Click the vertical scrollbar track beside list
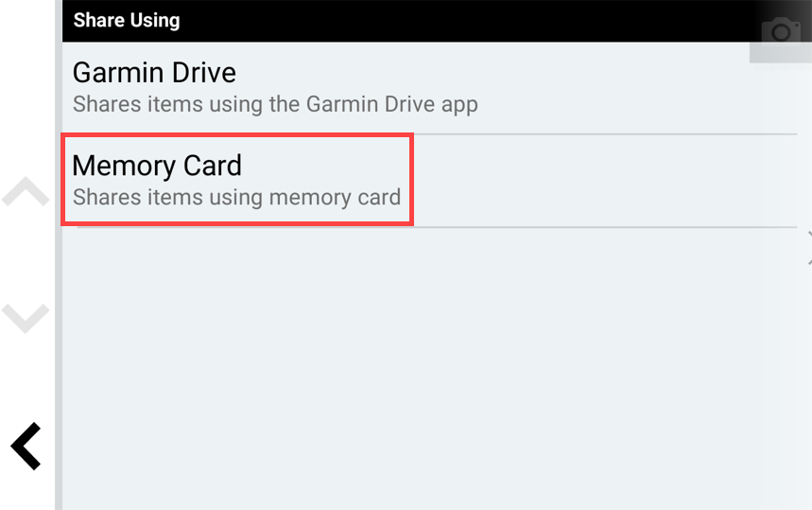Screen dimensions: 812x510 pos(59,255)
